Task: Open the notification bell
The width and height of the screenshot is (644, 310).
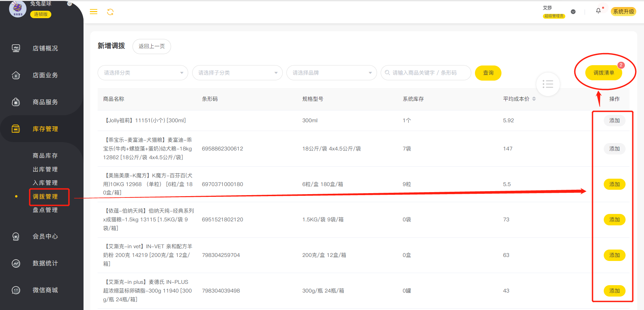Action: [x=598, y=11]
